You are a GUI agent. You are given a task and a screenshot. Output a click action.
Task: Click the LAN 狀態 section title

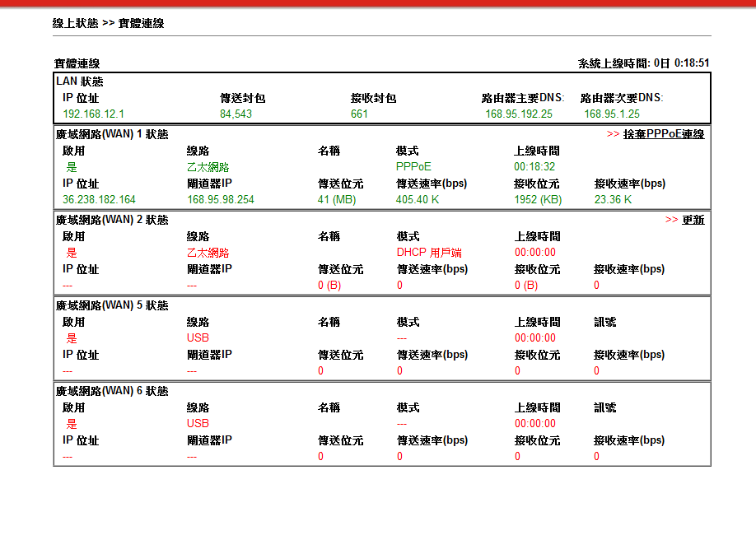point(80,81)
